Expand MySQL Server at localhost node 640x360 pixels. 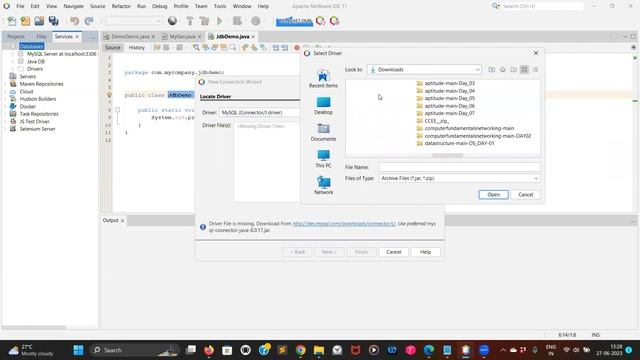point(13,54)
